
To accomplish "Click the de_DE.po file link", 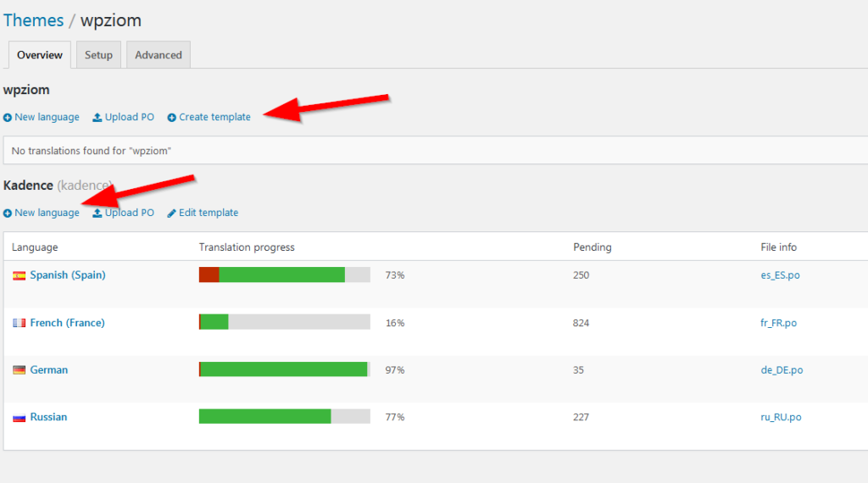I will [x=782, y=370].
